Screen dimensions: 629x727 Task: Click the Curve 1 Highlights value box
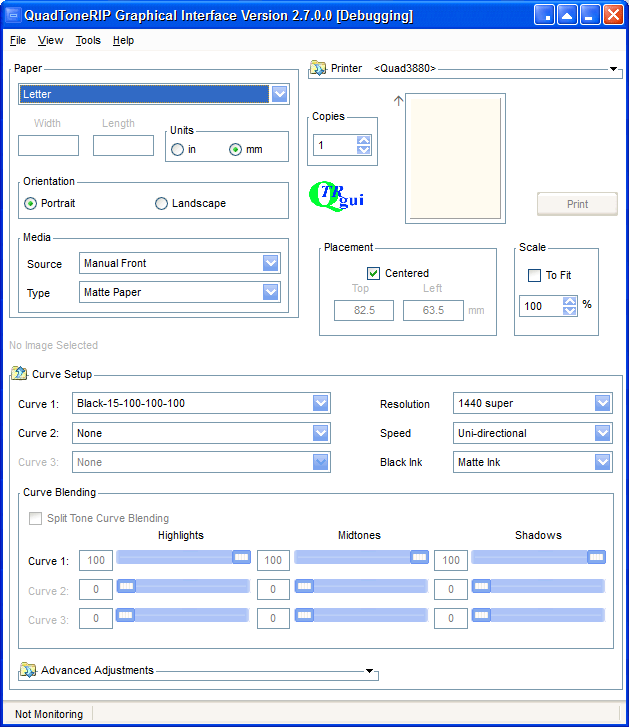pos(96,561)
